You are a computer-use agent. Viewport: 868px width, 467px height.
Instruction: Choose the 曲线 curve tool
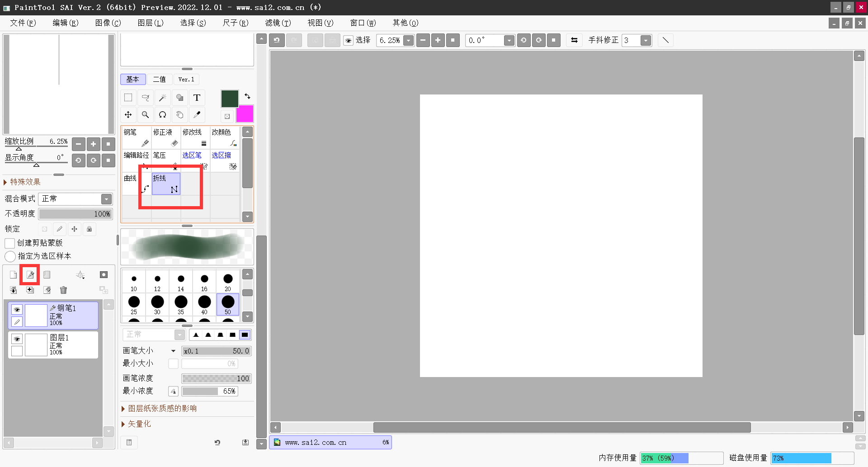pos(137,184)
